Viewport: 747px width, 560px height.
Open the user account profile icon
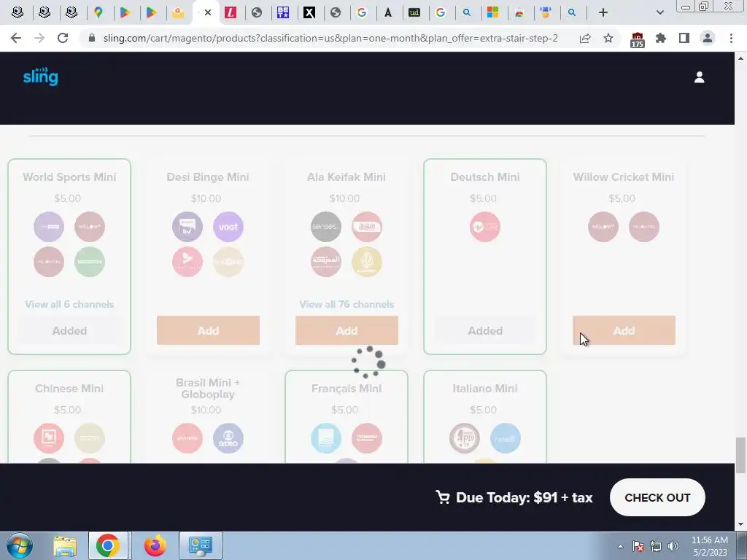[699, 77]
